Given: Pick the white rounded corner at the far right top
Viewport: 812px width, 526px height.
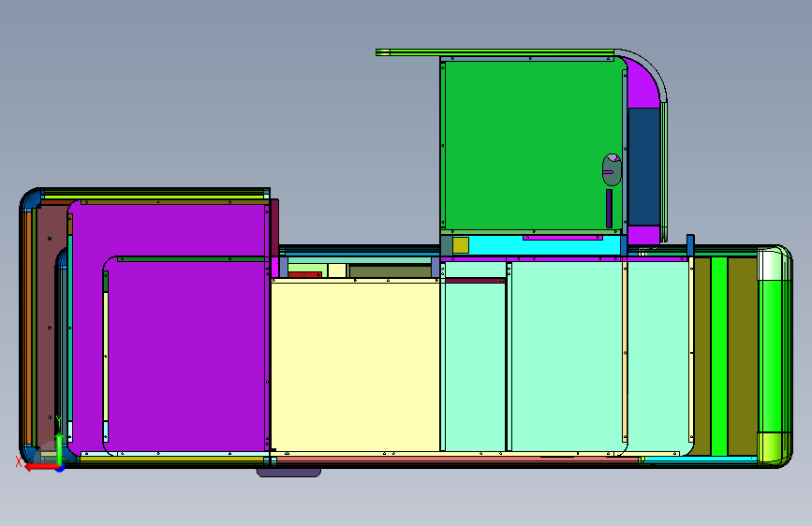Looking at the screenshot, I should click(774, 264).
